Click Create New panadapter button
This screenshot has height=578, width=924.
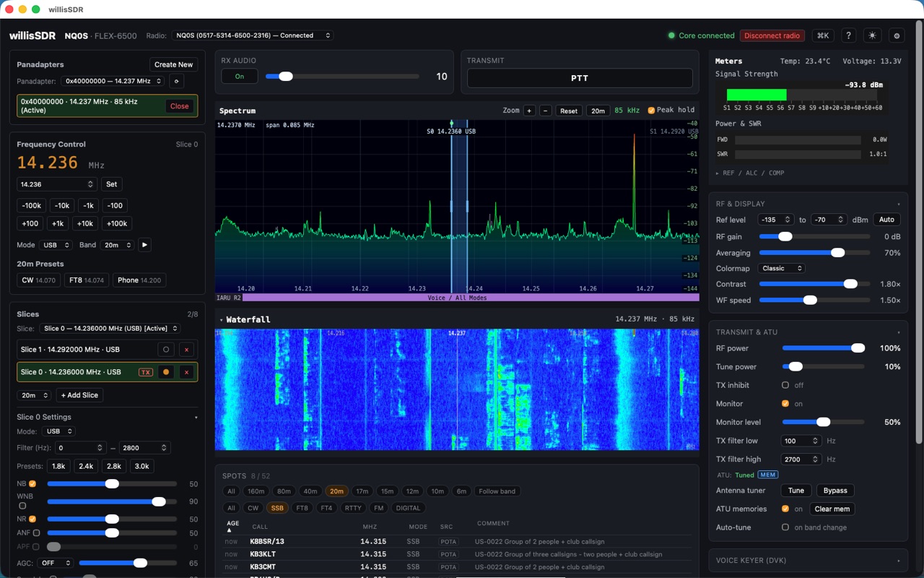174,64
